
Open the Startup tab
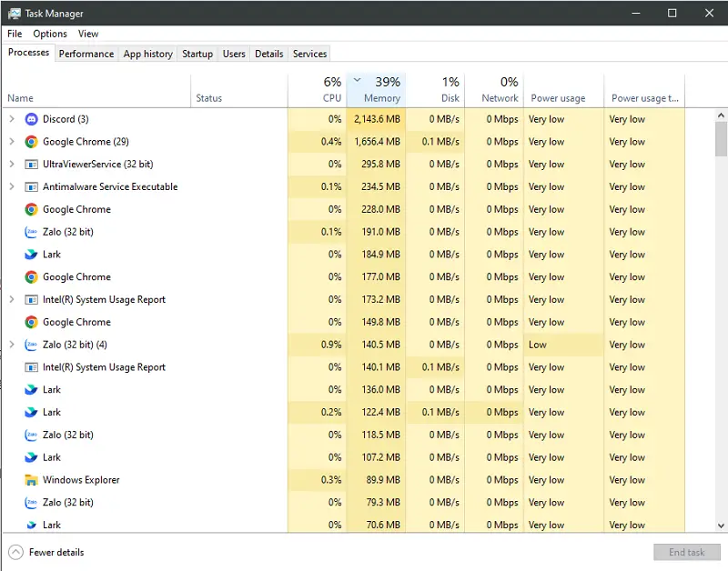(x=197, y=54)
